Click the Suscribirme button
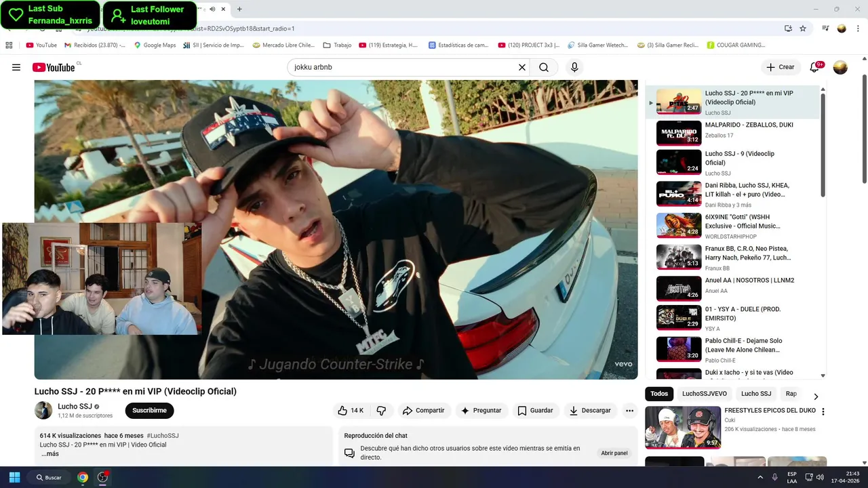868x488 pixels. (149, 410)
